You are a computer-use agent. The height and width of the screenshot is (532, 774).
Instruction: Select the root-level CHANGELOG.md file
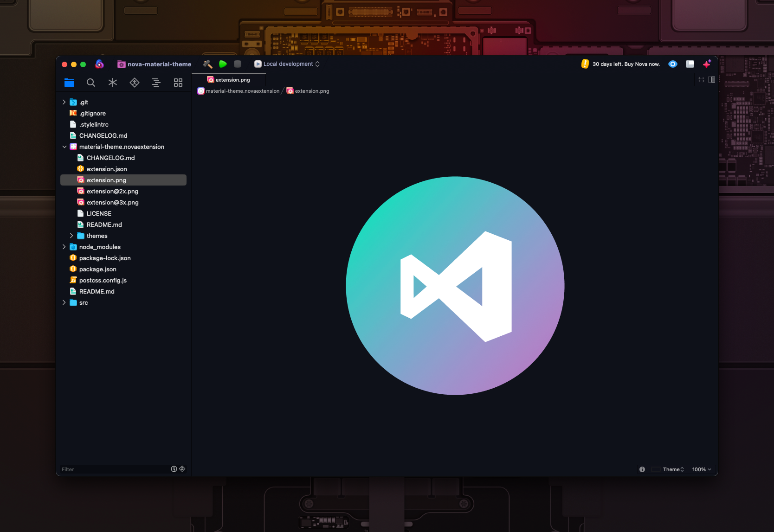(123, 135)
